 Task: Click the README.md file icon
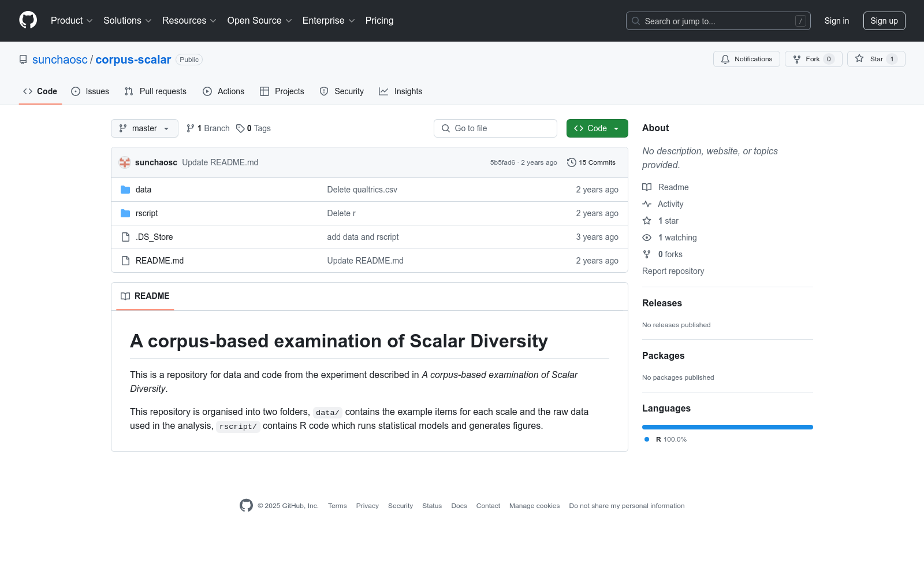click(x=125, y=261)
